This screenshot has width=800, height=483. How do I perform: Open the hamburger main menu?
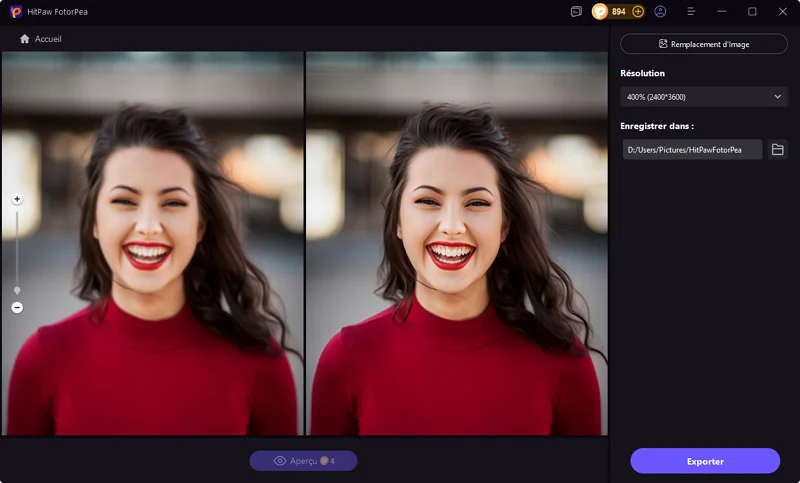pyautogui.click(x=691, y=12)
